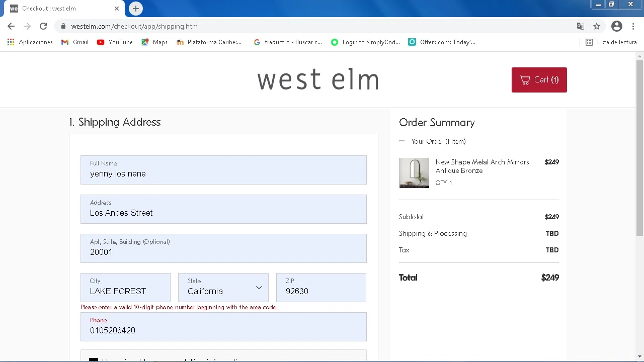The width and height of the screenshot is (644, 362).
Task: Click New Shape Metal Arch Mirrors product name
Action: click(x=482, y=166)
